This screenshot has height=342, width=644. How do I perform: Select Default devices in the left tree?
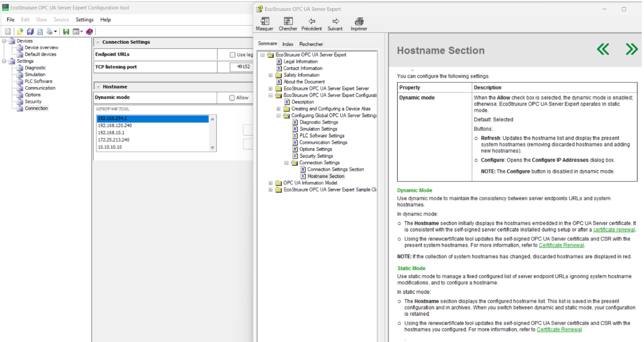pos(40,54)
